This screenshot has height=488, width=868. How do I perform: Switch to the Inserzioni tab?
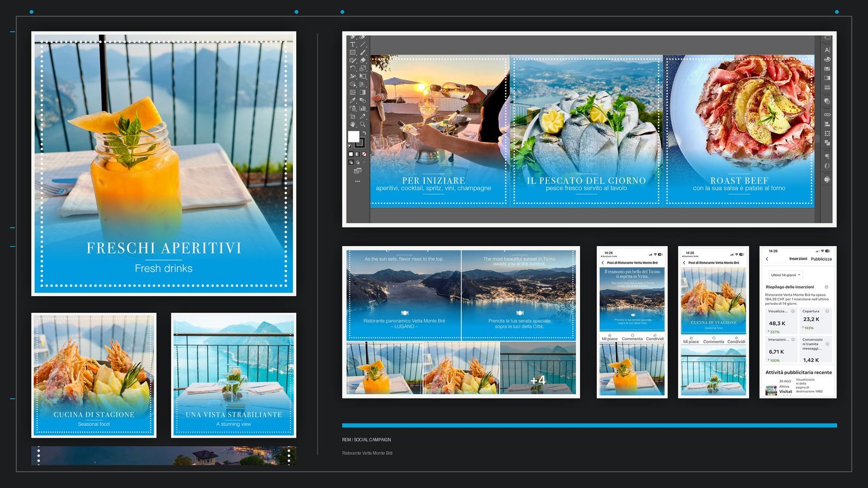pos(798,259)
